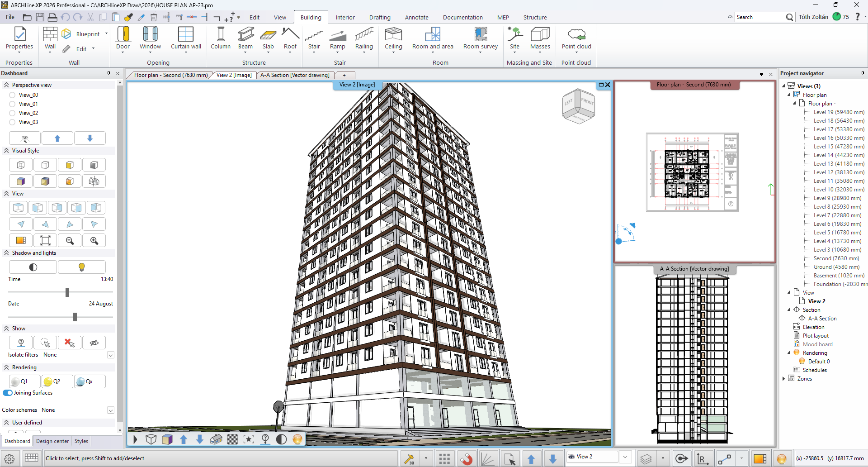The width and height of the screenshot is (868, 467).
Task: Open the Color schemes dropdown
Action: [110, 410]
